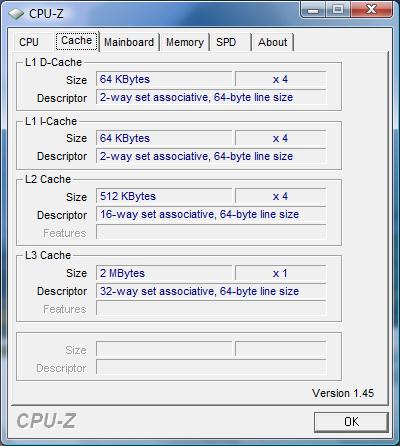Minimize the CPU-Z window
Viewport: 400px width, 446px height.
(313, 9)
